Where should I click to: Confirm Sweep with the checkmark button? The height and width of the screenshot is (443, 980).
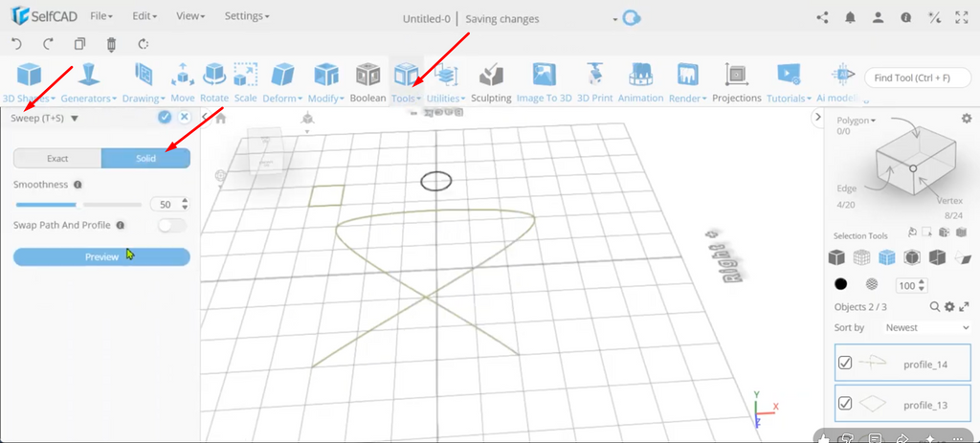[x=165, y=117]
